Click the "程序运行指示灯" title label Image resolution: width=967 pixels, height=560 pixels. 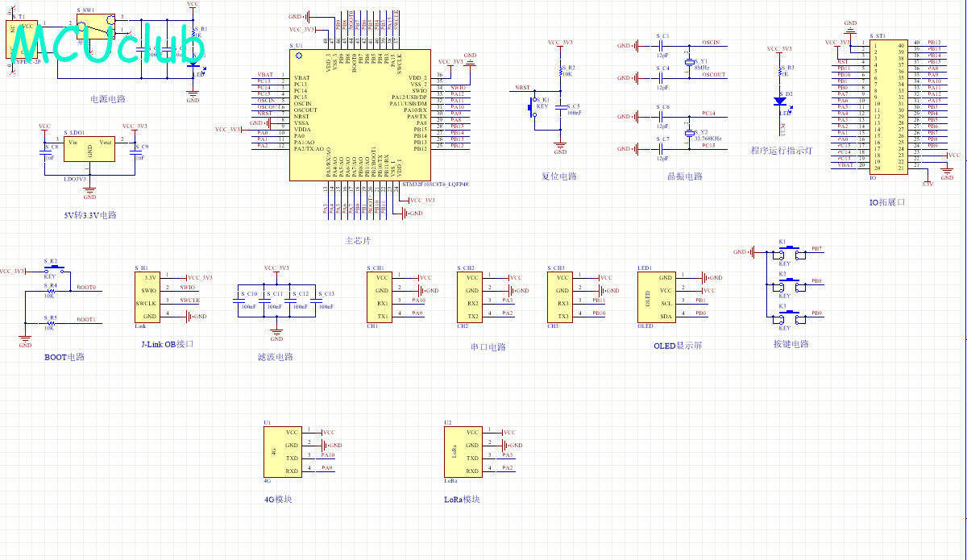coord(781,151)
